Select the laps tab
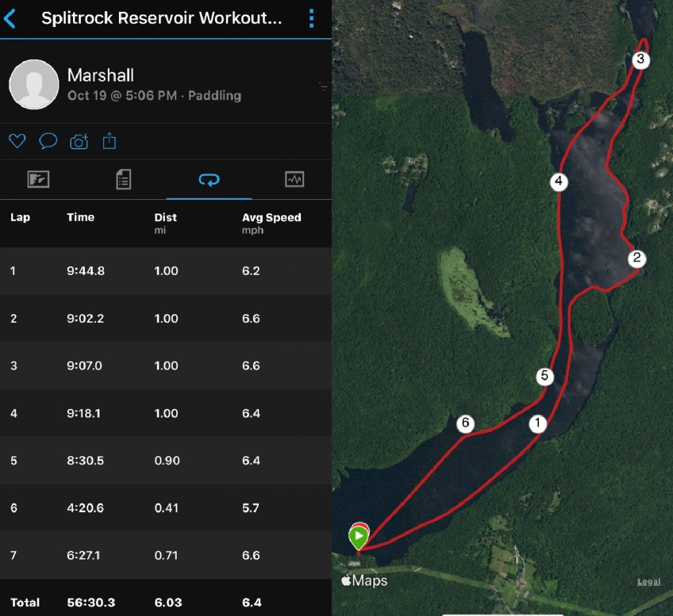Screen dimensions: 673x616 pyautogui.click(x=209, y=179)
